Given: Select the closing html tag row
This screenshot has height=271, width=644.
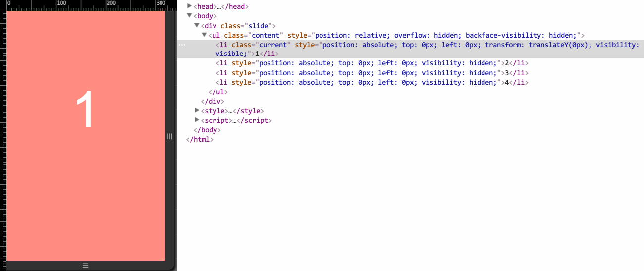Looking at the screenshot, I should (x=200, y=139).
